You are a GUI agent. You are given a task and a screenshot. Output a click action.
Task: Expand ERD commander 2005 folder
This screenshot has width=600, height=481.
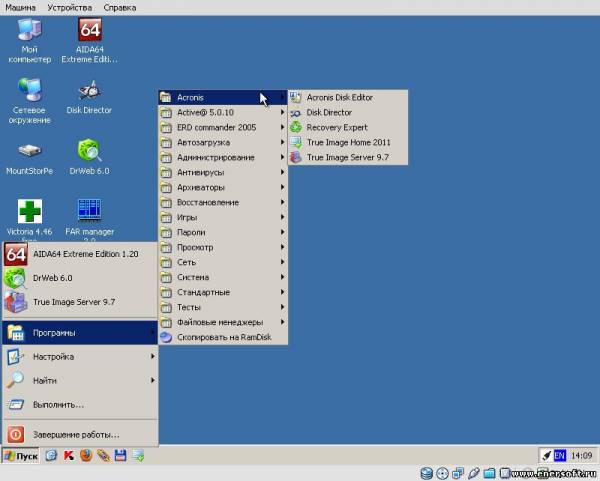tap(223, 127)
